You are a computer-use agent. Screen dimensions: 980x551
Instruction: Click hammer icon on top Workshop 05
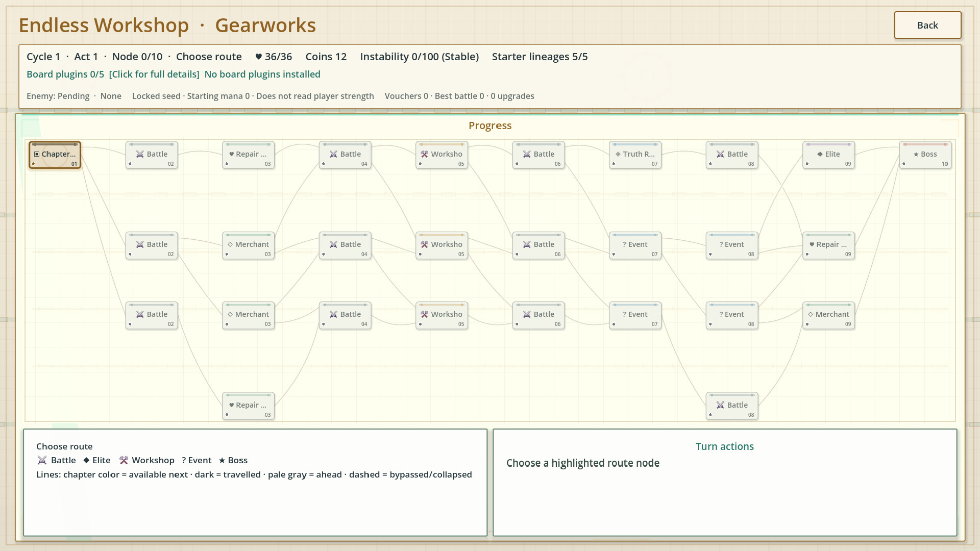(x=424, y=154)
